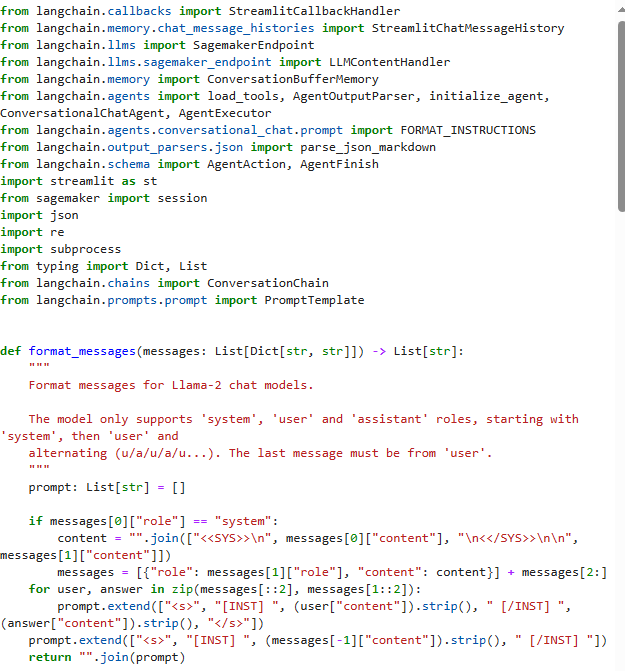The height and width of the screenshot is (671, 625).
Task: Click ConversationChain import name
Action: click(268, 283)
